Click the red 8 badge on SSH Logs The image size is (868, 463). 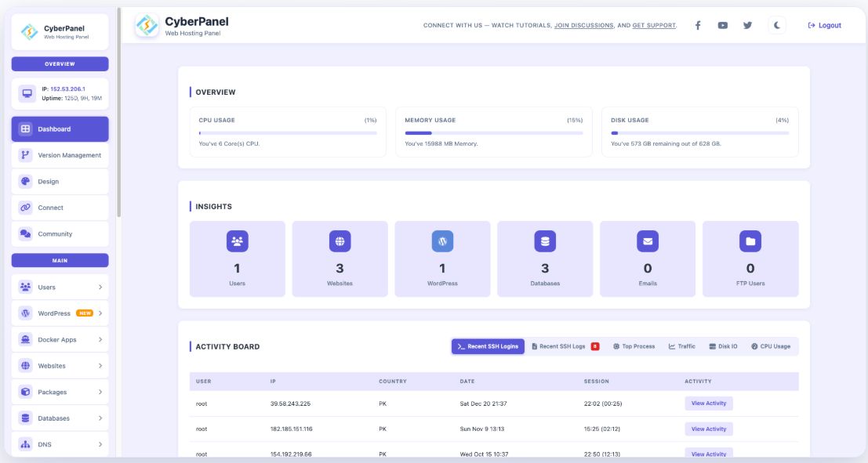tap(595, 346)
